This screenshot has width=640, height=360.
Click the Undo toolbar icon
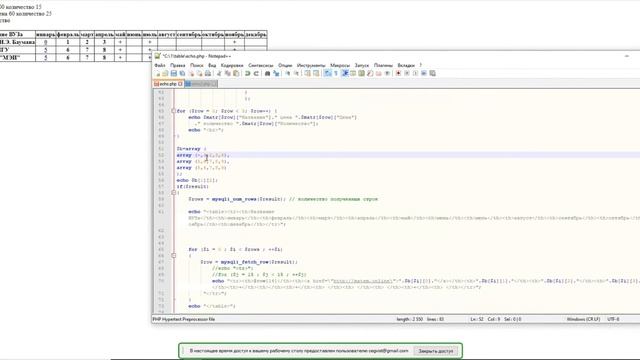(247, 73)
